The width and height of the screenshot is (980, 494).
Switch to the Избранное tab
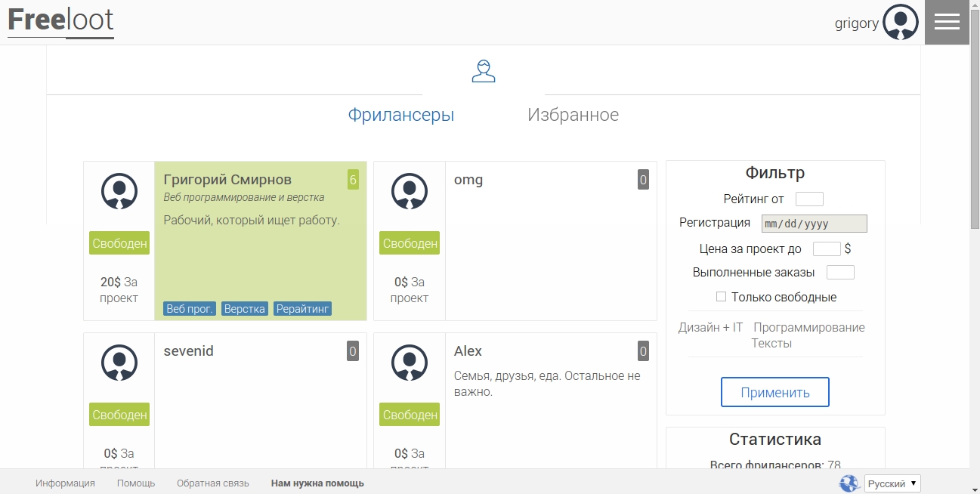pos(573,115)
